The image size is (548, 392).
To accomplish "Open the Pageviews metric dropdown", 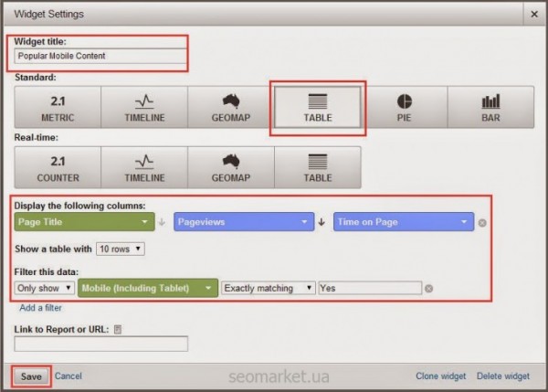I will 244,222.
